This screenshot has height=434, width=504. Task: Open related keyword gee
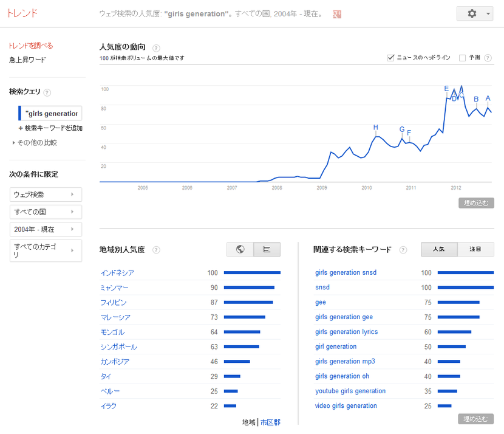pyautogui.click(x=321, y=303)
